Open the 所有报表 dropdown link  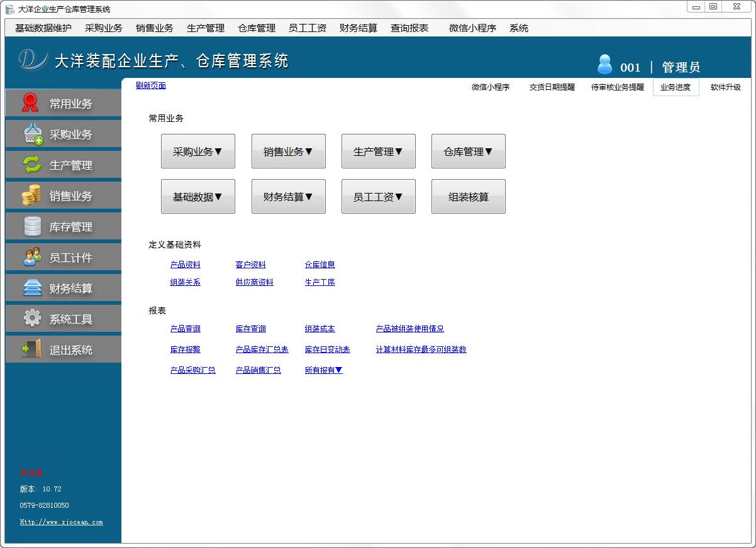pyautogui.click(x=324, y=370)
